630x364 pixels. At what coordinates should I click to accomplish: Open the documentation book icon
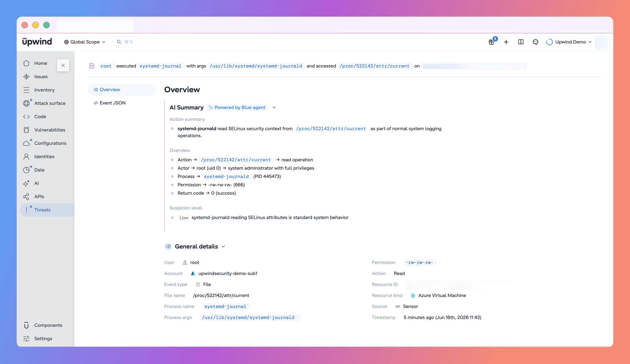click(521, 42)
